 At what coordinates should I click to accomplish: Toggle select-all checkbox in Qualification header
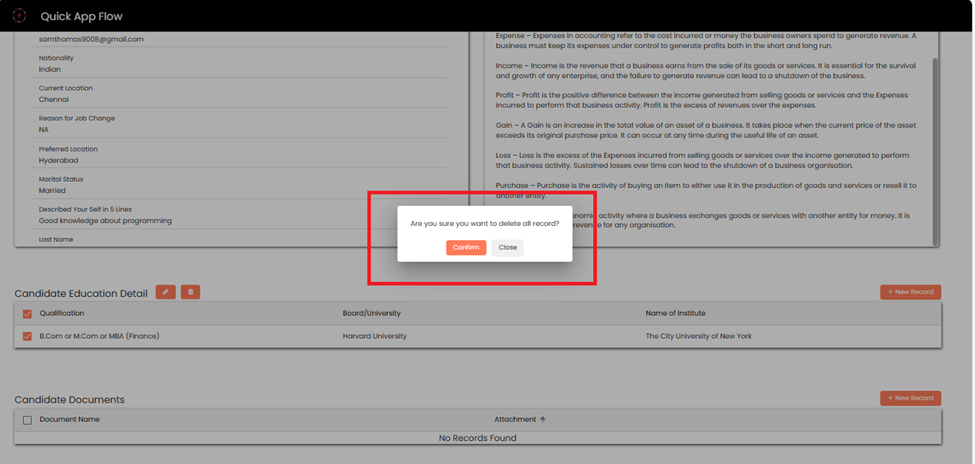click(x=27, y=314)
